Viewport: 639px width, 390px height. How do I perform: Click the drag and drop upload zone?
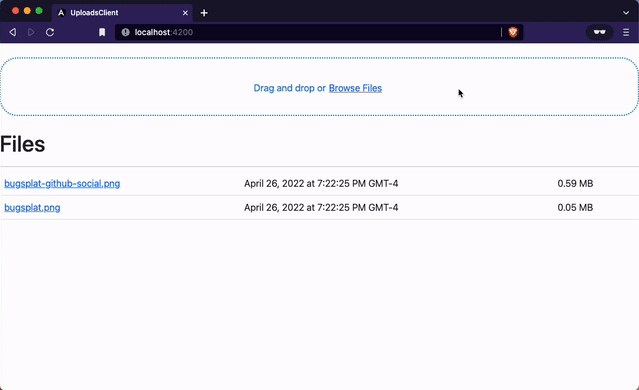click(x=319, y=87)
